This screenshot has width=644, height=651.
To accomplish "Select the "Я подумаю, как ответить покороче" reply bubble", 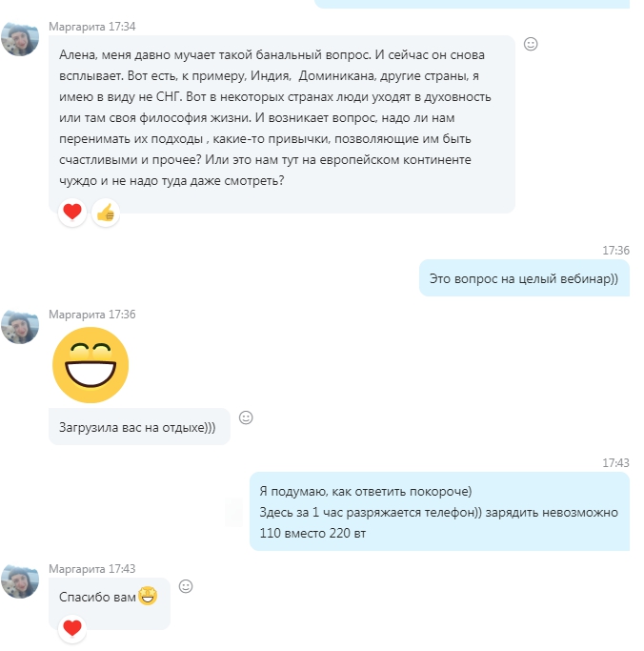I will (439, 512).
